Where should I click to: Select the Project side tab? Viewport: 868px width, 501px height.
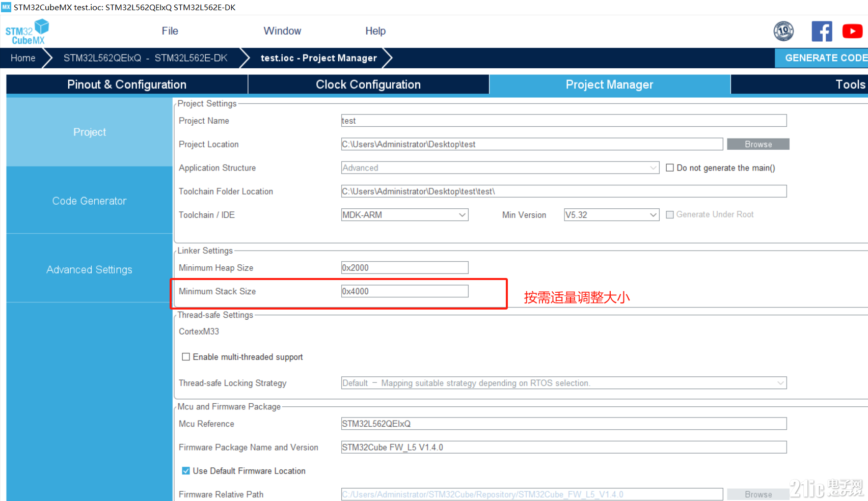[90, 132]
